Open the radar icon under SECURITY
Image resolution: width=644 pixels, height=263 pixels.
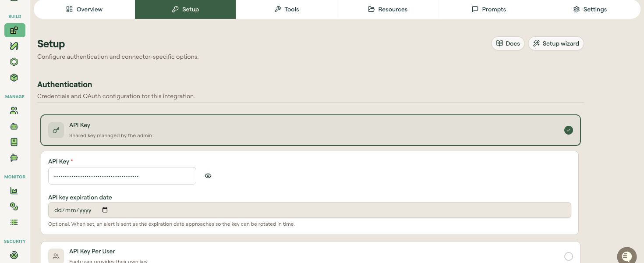[14, 255]
